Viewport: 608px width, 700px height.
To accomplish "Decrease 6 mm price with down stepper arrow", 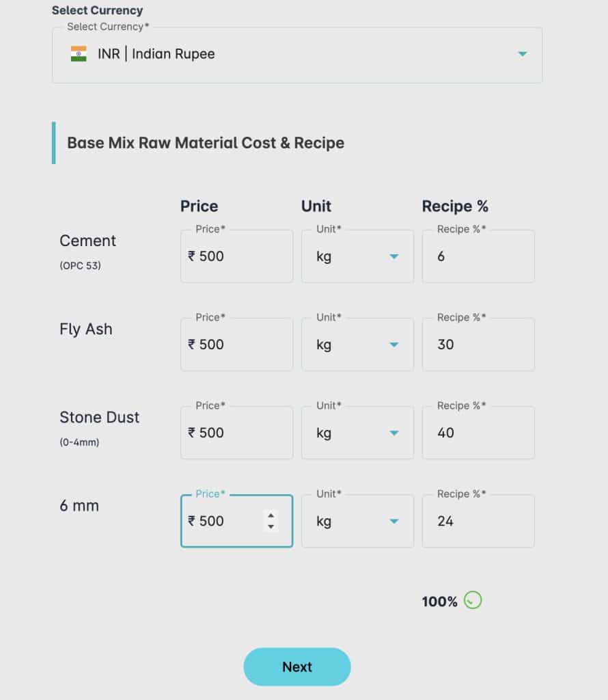I will pos(271,527).
